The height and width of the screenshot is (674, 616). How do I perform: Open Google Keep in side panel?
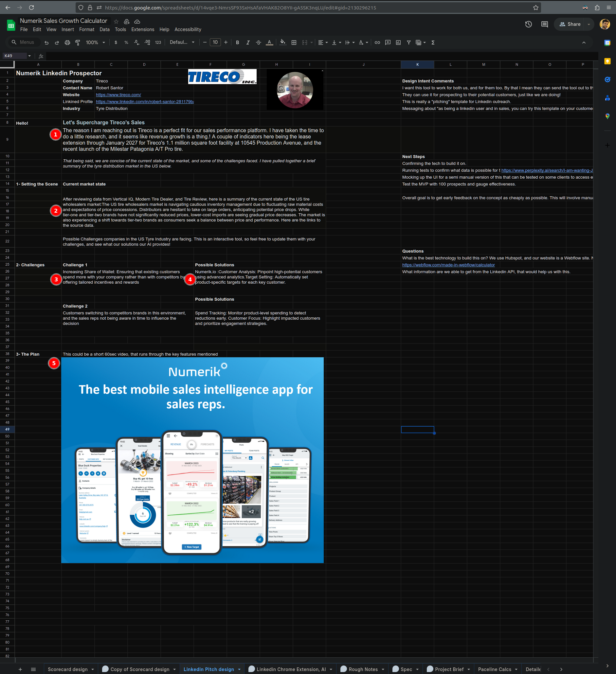point(607,61)
